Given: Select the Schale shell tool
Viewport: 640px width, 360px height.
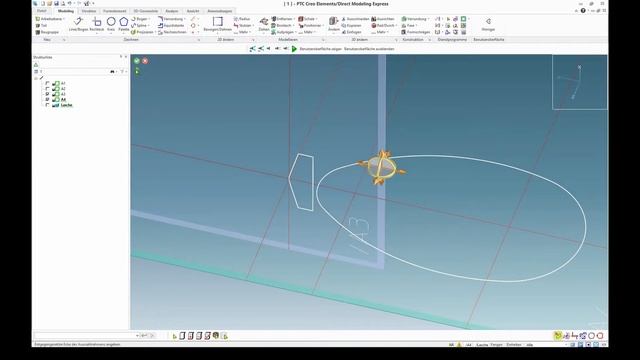Looking at the screenshot, I should point(307,19).
